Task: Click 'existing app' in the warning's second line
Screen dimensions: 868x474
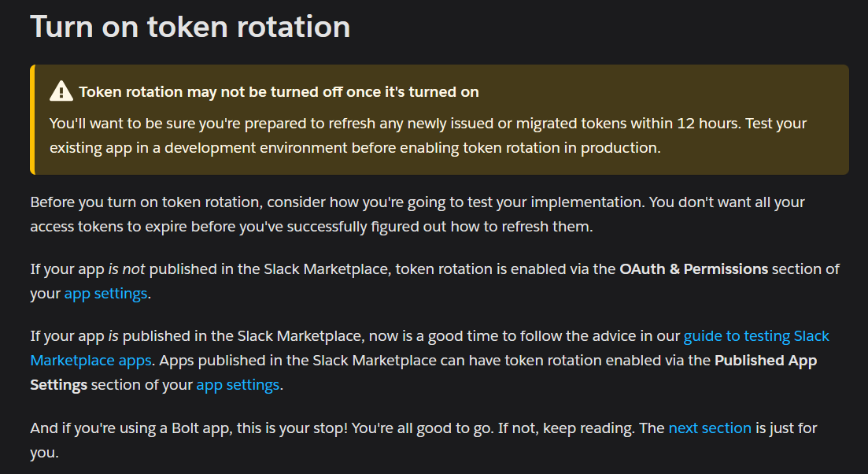Action: pyautogui.click(x=90, y=148)
